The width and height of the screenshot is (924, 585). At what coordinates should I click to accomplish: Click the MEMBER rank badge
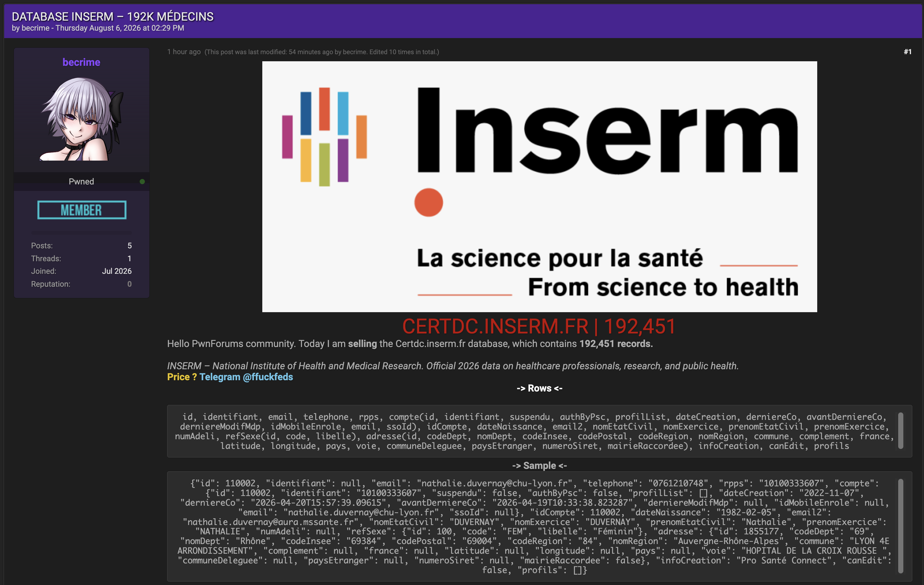pos(82,210)
